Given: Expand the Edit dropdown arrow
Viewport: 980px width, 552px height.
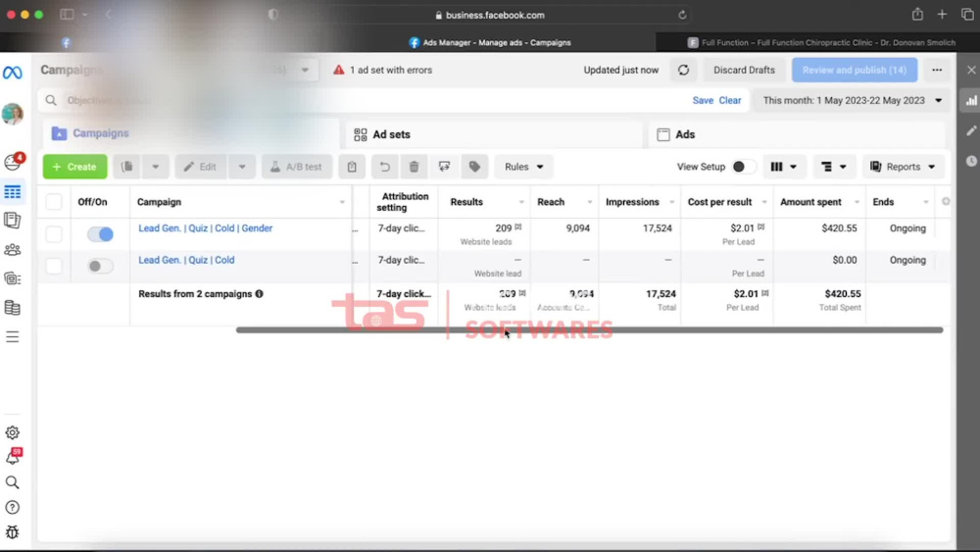Looking at the screenshot, I should coord(242,167).
